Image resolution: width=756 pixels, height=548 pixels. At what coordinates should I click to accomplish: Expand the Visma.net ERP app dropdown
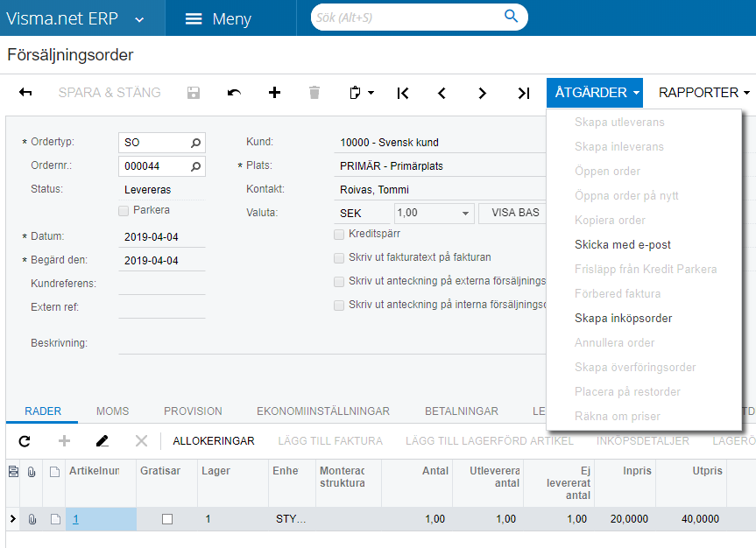139,20
